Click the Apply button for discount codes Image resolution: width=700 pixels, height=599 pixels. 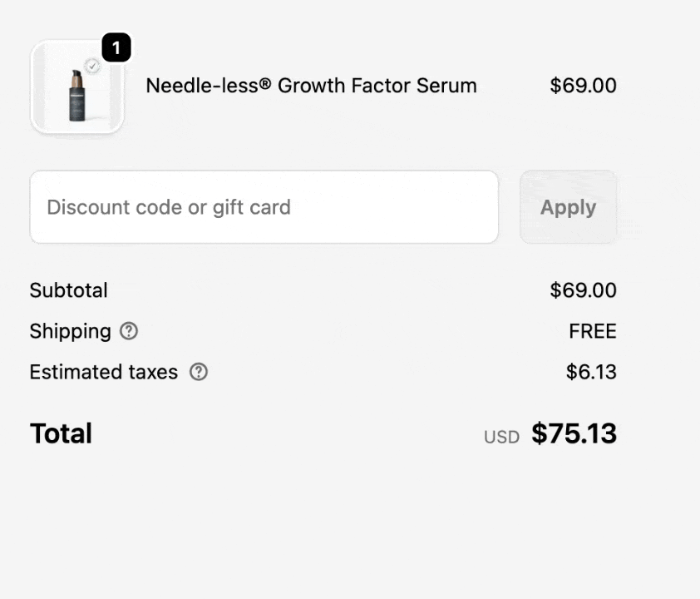click(x=568, y=207)
